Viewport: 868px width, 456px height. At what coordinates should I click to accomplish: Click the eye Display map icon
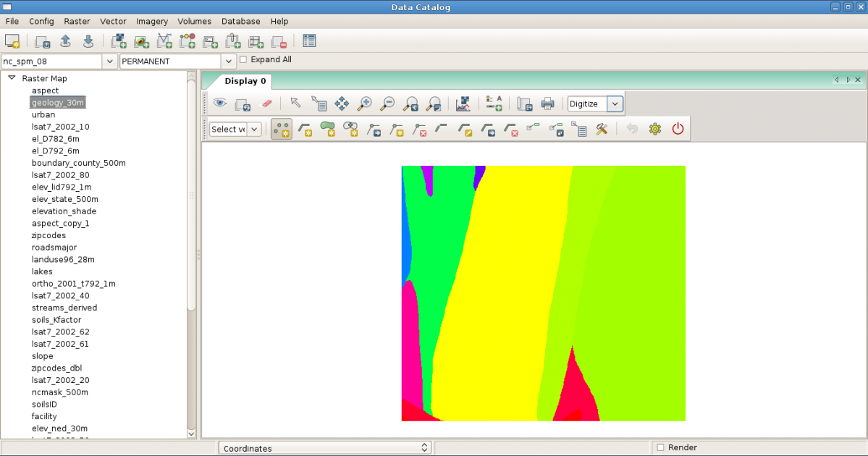(x=219, y=104)
